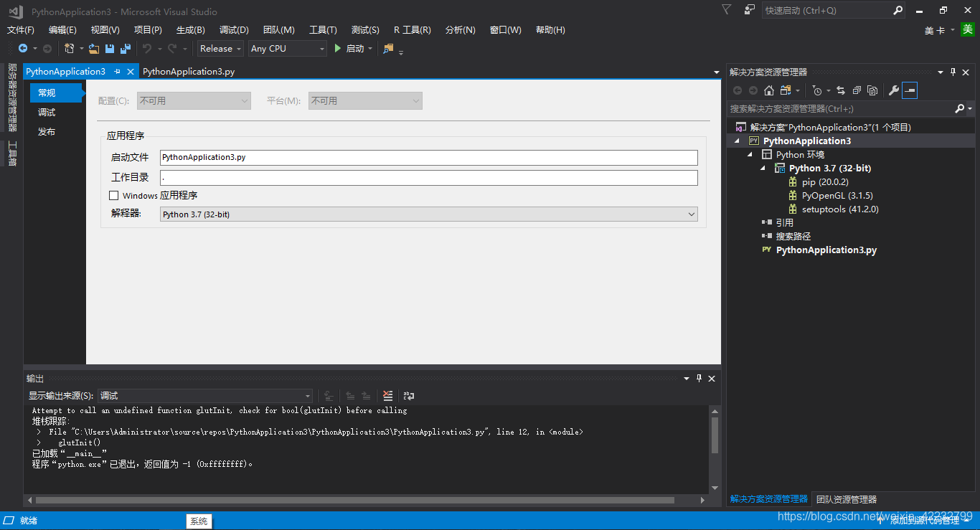Collapse the Python 环境 tree node
Image resolution: width=980 pixels, height=530 pixels.
click(751, 155)
